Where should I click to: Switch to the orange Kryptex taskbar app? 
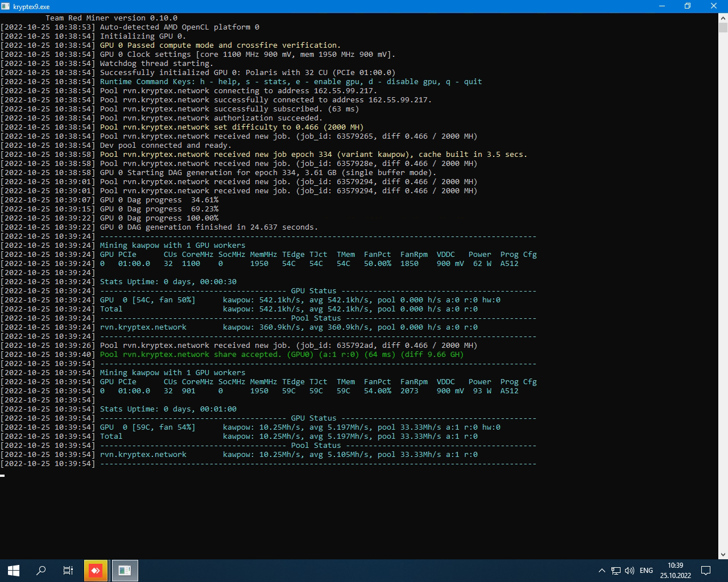[x=96, y=571]
